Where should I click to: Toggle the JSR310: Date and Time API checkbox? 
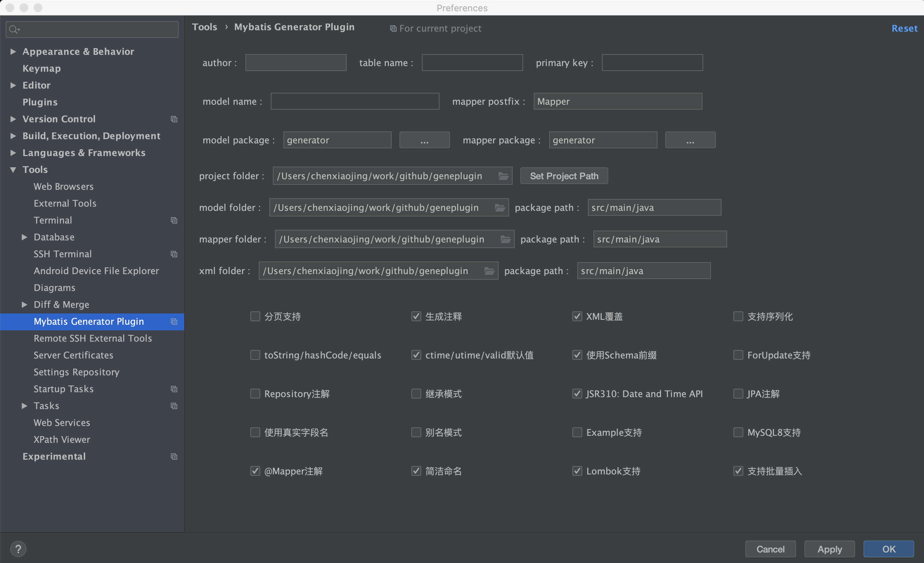click(x=577, y=394)
